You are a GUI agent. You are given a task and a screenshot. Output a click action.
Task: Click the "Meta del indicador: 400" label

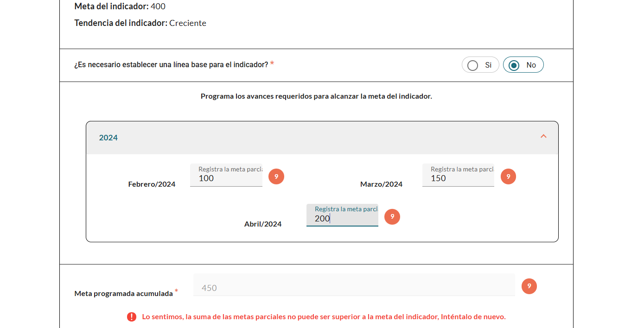pyautogui.click(x=119, y=6)
